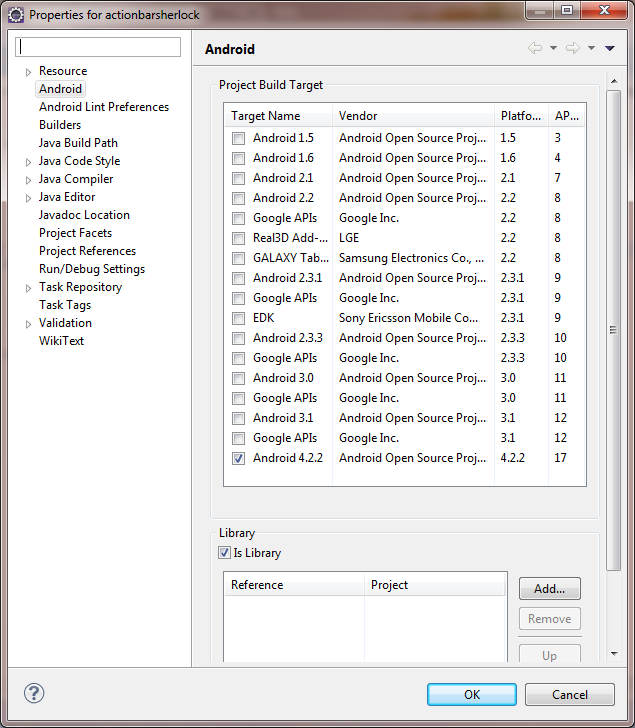Open the Java Build Path page
Screen dimensions: 635x728
click(x=78, y=143)
